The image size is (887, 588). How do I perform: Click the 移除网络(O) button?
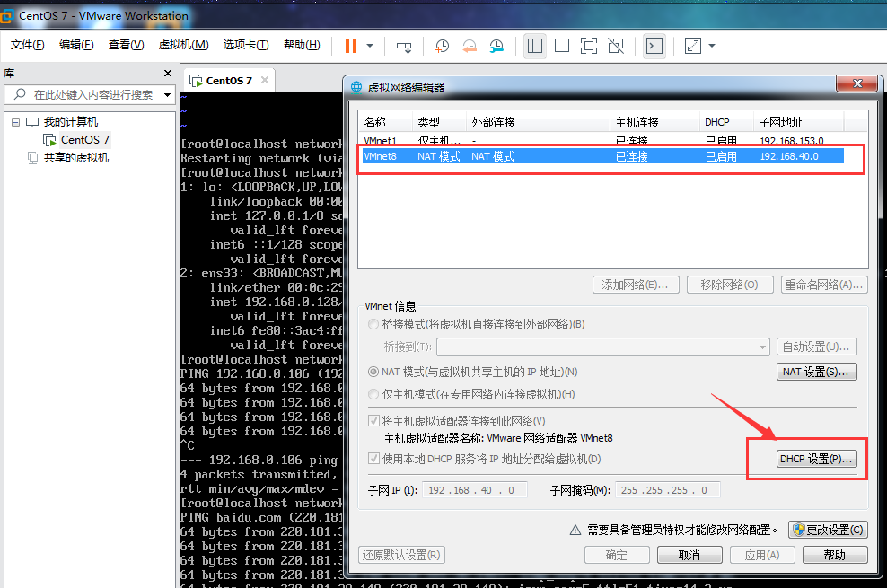730,285
